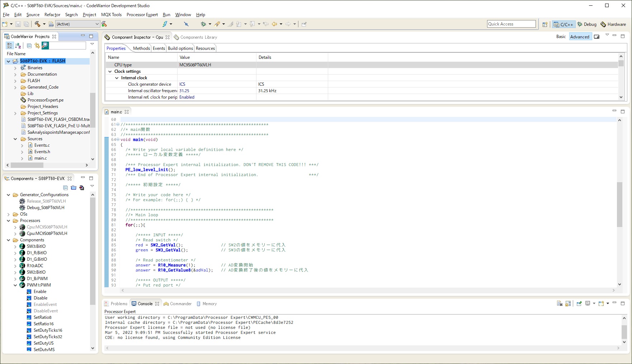Select ProcessorExpert.pe in project tree
Viewport: 632px width, 364px height.
[45, 100]
